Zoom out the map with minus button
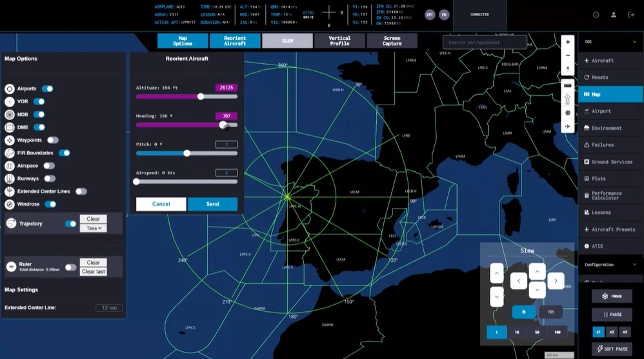 568,56
